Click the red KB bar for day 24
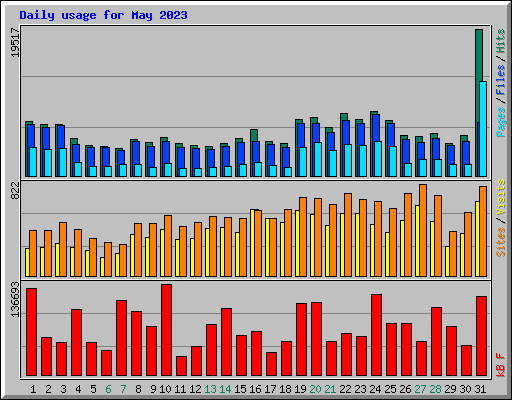The width and height of the screenshot is (512, 400). 377,335
